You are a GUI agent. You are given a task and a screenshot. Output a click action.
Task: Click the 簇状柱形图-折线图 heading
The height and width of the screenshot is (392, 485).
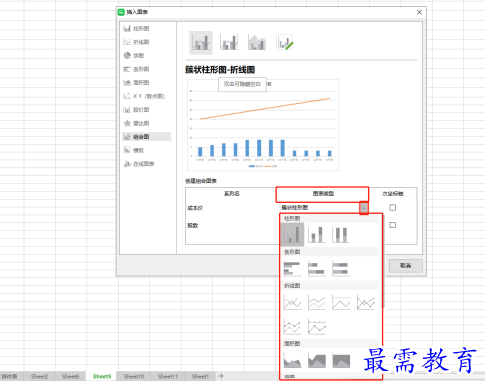(x=220, y=70)
